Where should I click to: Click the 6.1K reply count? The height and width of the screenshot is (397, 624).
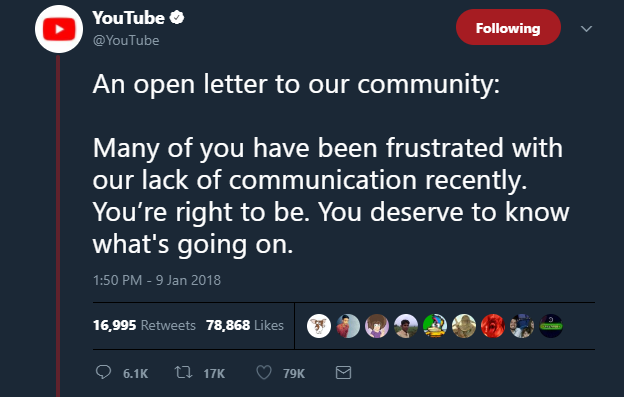(135, 374)
